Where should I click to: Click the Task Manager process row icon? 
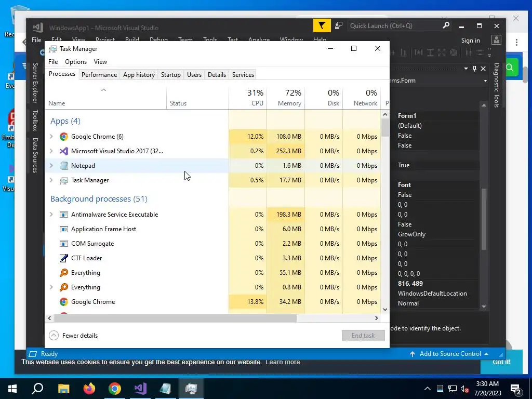(x=63, y=180)
